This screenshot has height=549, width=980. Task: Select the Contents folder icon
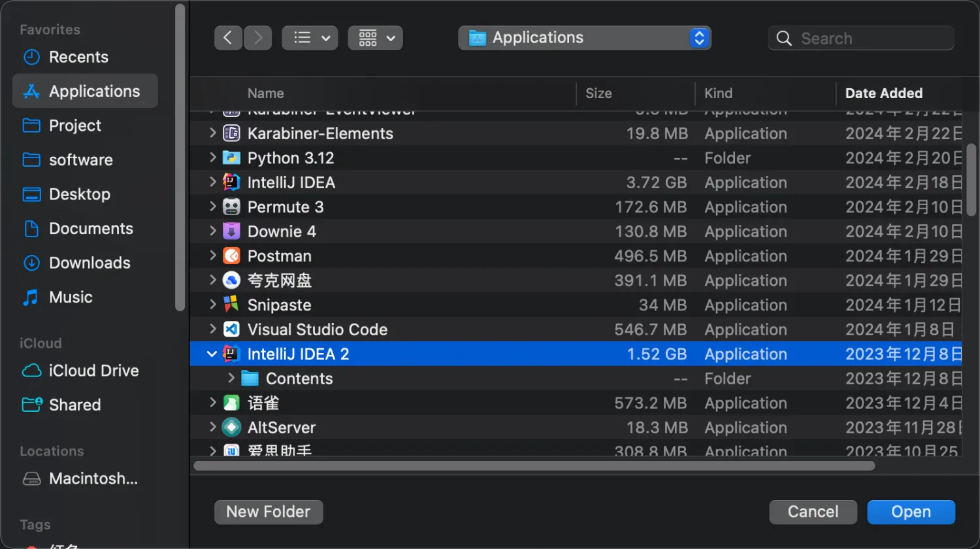[250, 378]
